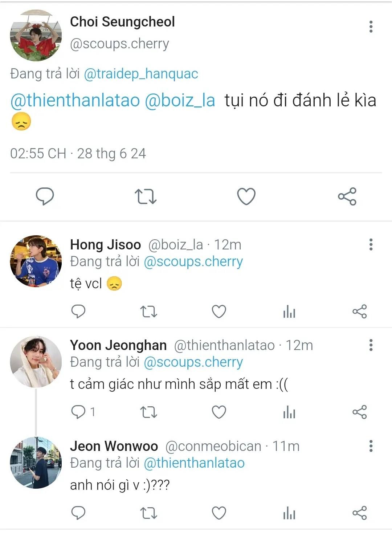Open the @traidep_hanquac mention link
Viewport: 392px width, 533px height.
(141, 74)
